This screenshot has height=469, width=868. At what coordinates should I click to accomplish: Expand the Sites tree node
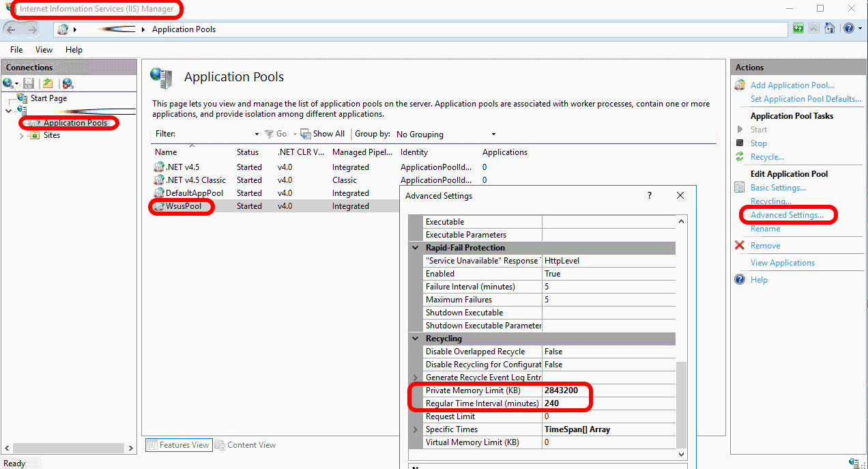[x=22, y=136]
